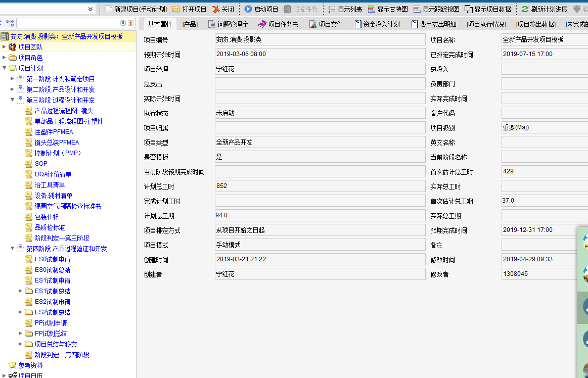Click the 启动项目 play icon

point(248,9)
